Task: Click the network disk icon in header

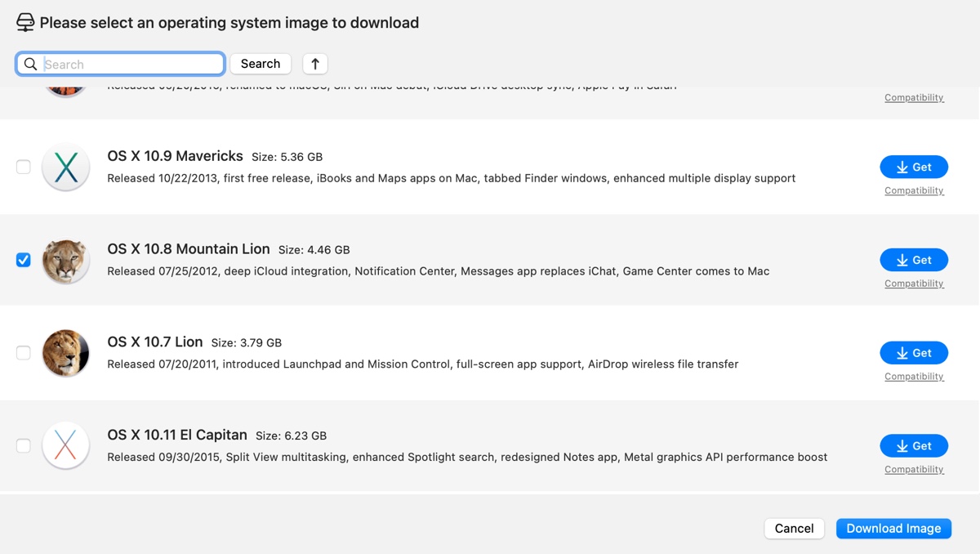Action: 25,23
